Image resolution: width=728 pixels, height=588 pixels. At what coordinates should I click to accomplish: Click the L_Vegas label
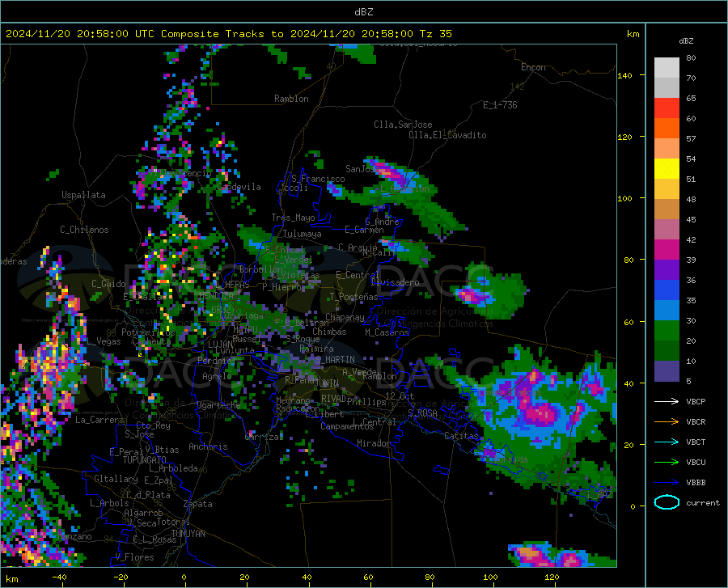click(x=104, y=341)
